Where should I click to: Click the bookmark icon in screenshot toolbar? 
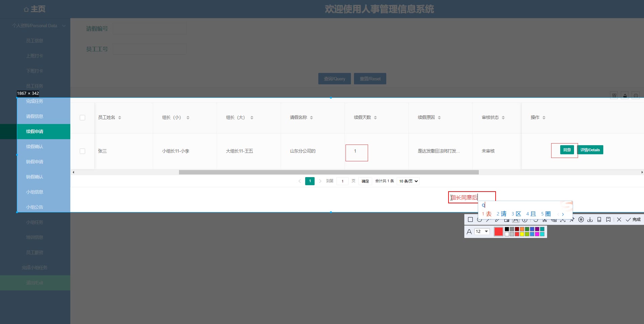608,219
